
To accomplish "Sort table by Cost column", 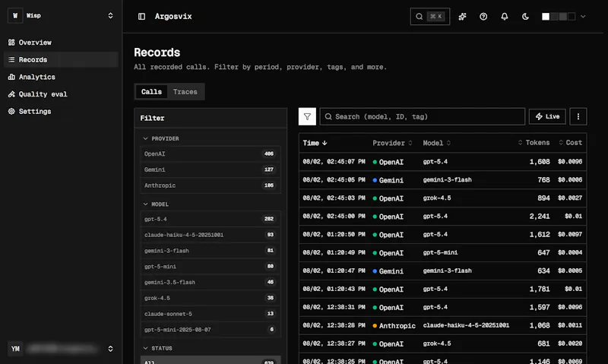I will click(570, 143).
